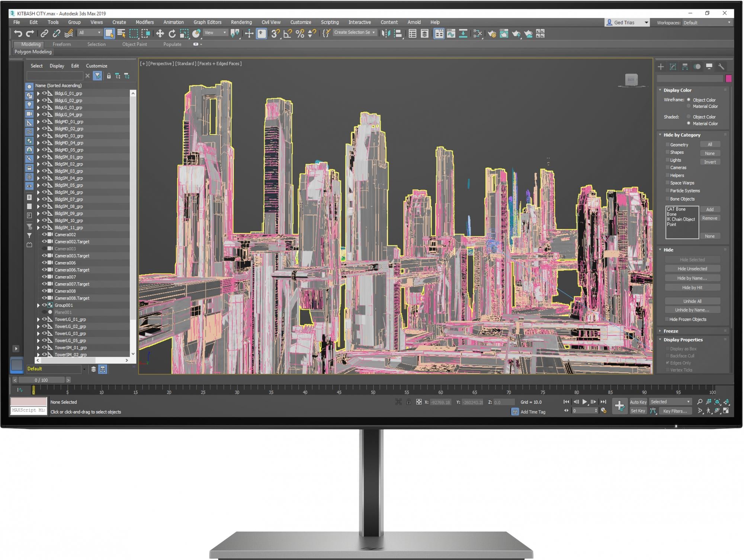Click the Polygon Modeling tab
744x560 pixels.
33,52
